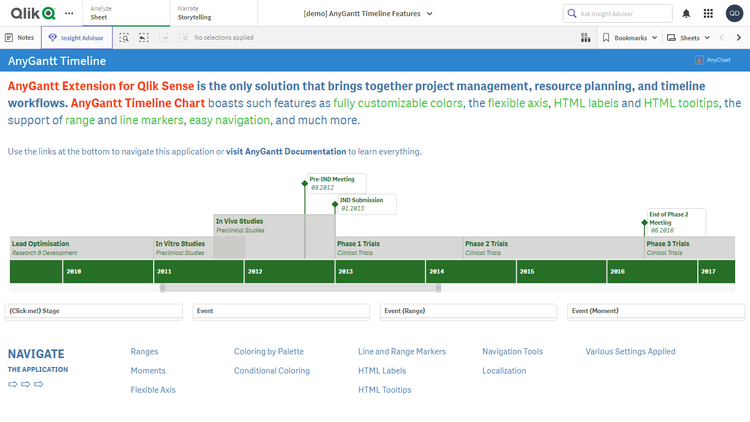Open the notifications bell
This screenshot has height=422, width=750.
pyautogui.click(x=686, y=13)
